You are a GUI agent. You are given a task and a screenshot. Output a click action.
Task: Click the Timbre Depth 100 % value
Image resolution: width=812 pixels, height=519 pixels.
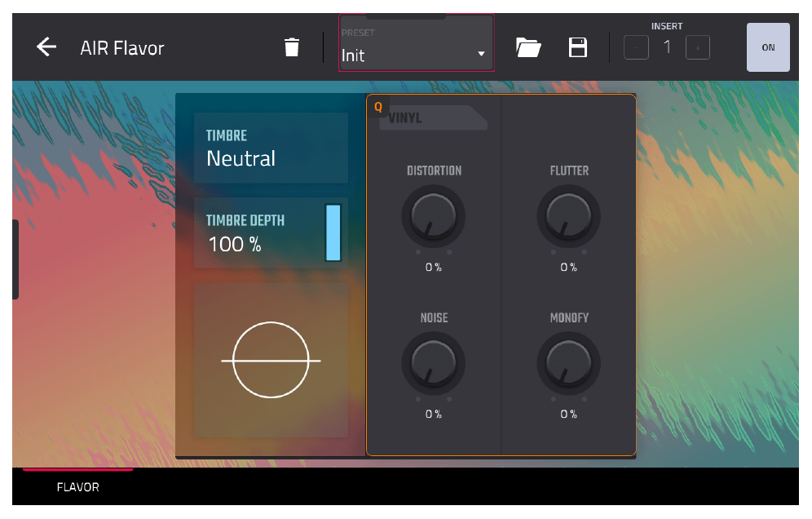(x=235, y=244)
